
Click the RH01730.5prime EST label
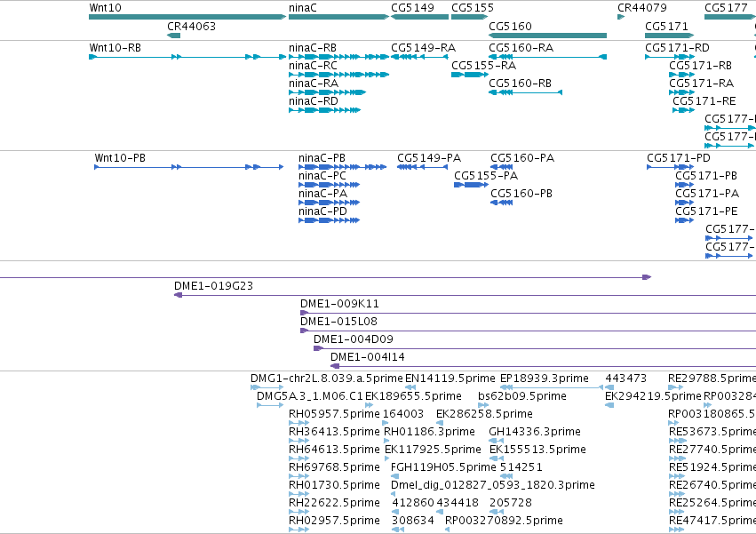(x=335, y=486)
